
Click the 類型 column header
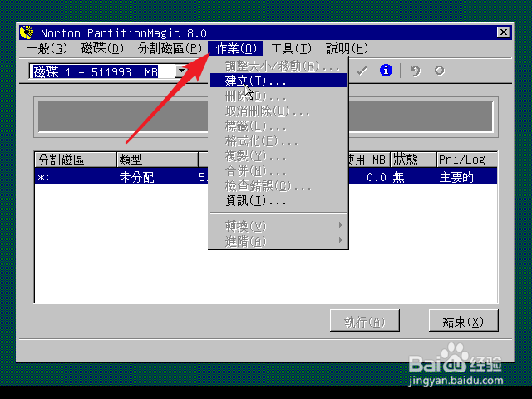click(x=157, y=160)
